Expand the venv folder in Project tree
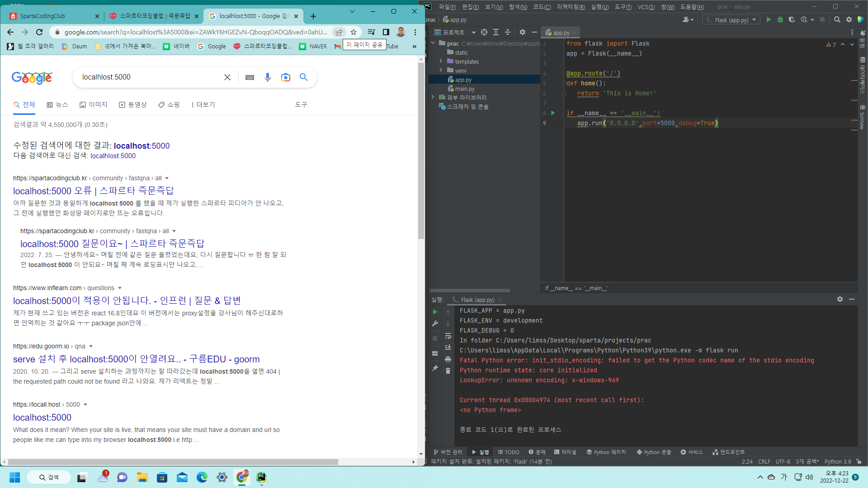The height and width of the screenshot is (488, 868). tap(441, 70)
